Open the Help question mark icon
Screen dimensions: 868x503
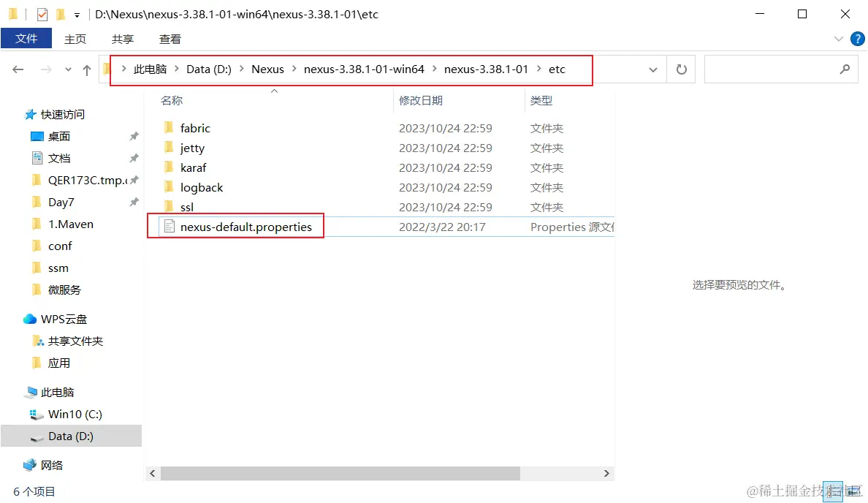[858, 39]
